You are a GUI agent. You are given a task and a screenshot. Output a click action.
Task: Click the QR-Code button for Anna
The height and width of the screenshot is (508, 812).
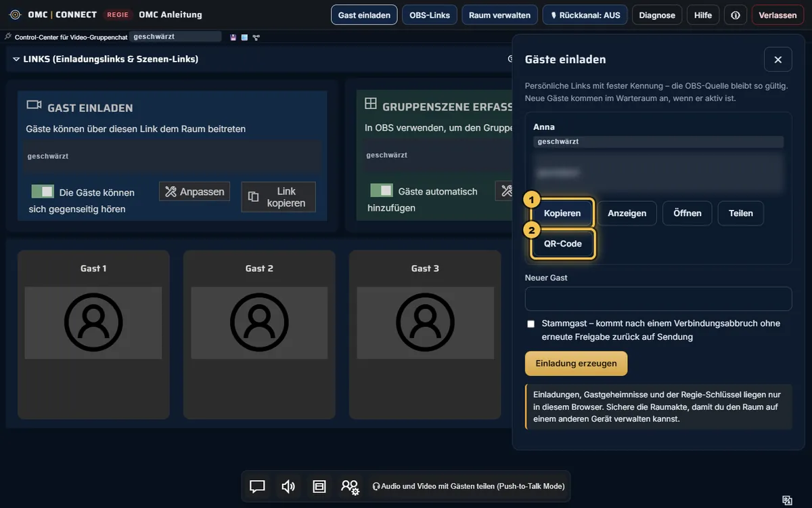563,244
